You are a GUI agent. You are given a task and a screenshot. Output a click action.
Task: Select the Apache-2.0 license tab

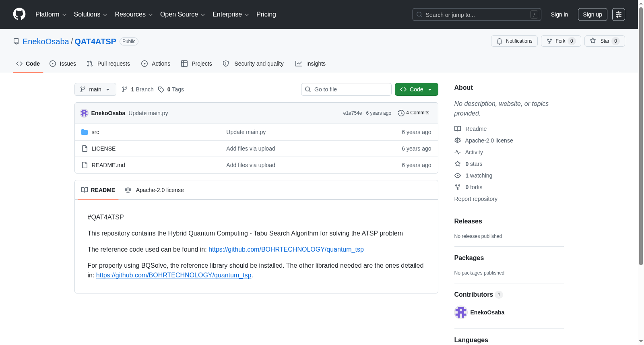click(x=154, y=190)
